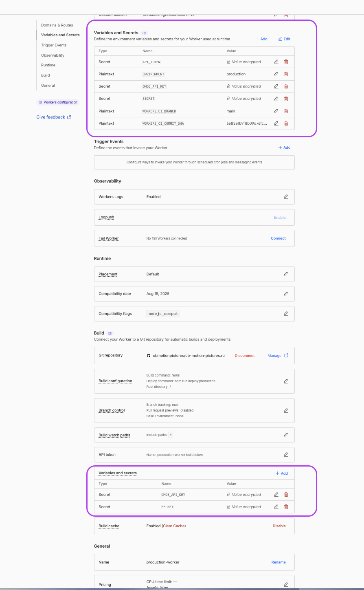The height and width of the screenshot is (590, 364).
Task: Add a new Trigger Event
Action: [284, 147]
